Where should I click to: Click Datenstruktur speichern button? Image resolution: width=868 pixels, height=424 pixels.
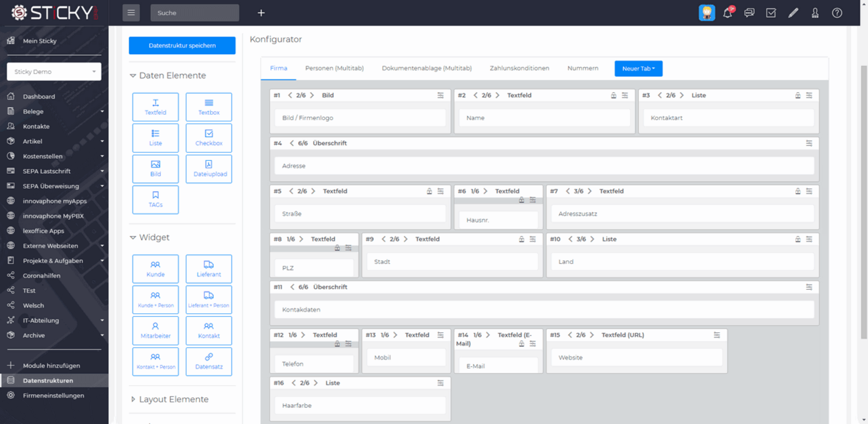pyautogui.click(x=182, y=46)
